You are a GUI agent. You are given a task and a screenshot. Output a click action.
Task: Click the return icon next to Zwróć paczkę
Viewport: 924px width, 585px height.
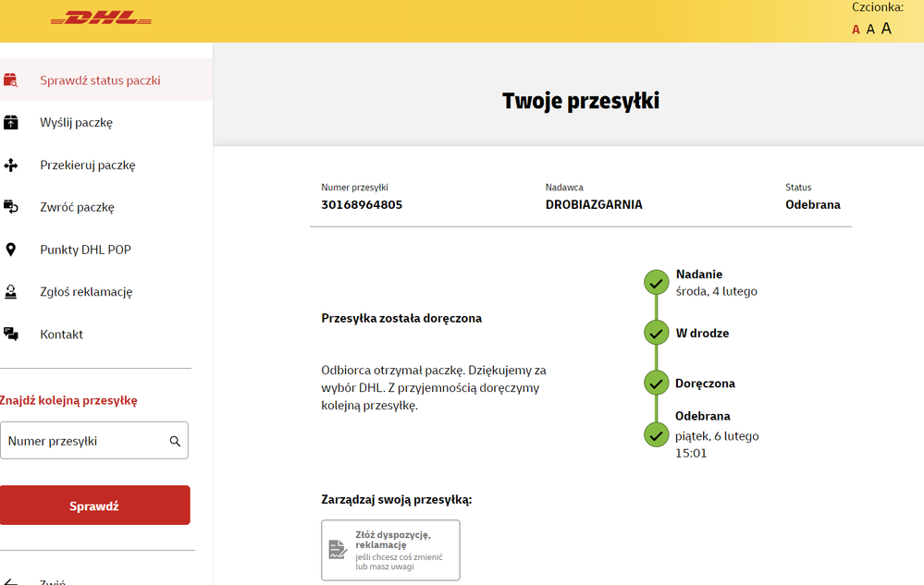tap(13, 207)
